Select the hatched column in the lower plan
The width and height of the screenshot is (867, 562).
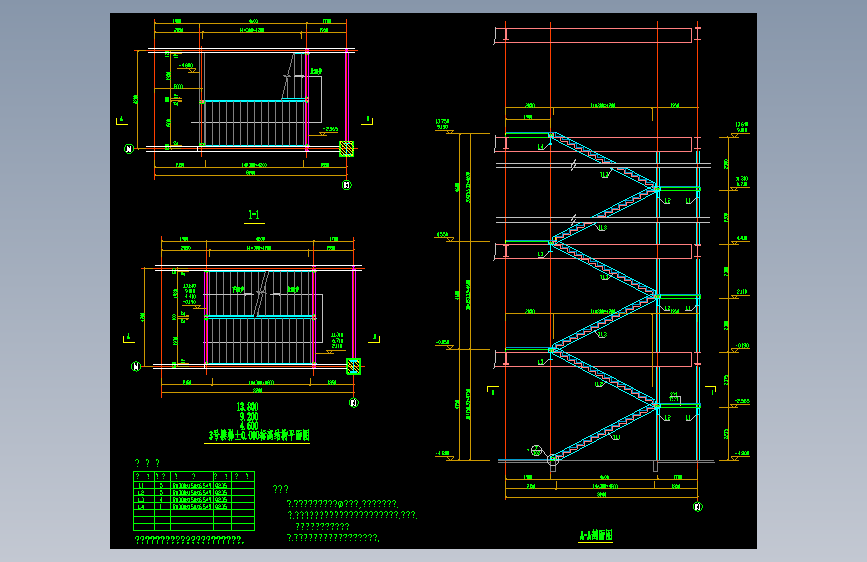(353, 366)
